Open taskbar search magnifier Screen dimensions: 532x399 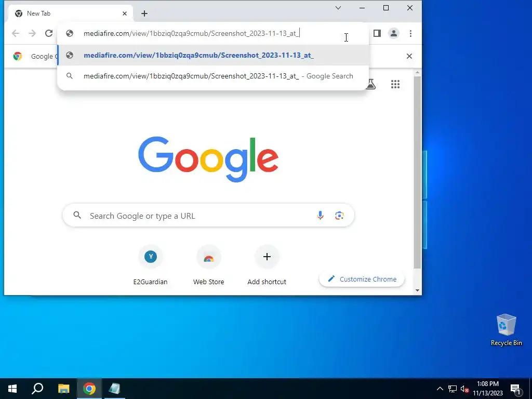[37, 389]
